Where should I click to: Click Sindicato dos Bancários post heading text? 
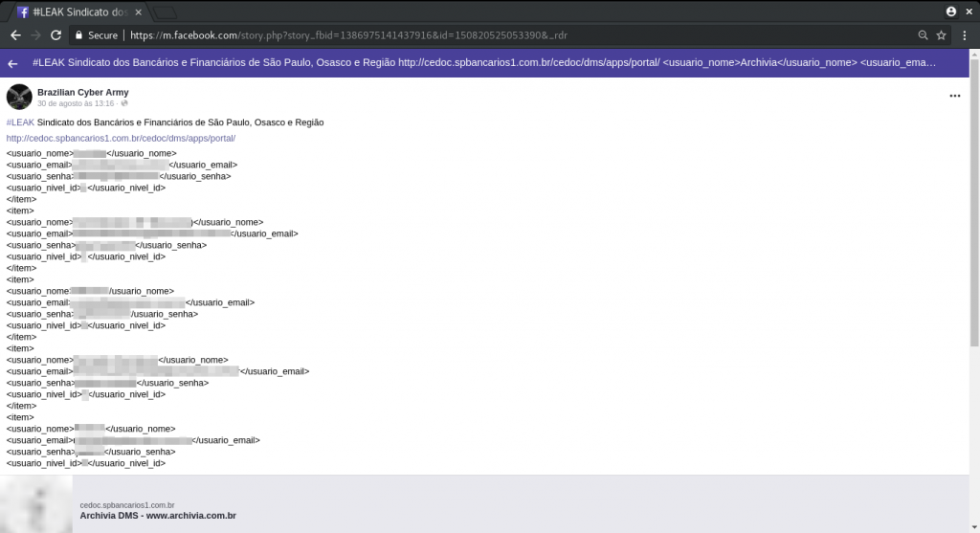(180, 122)
